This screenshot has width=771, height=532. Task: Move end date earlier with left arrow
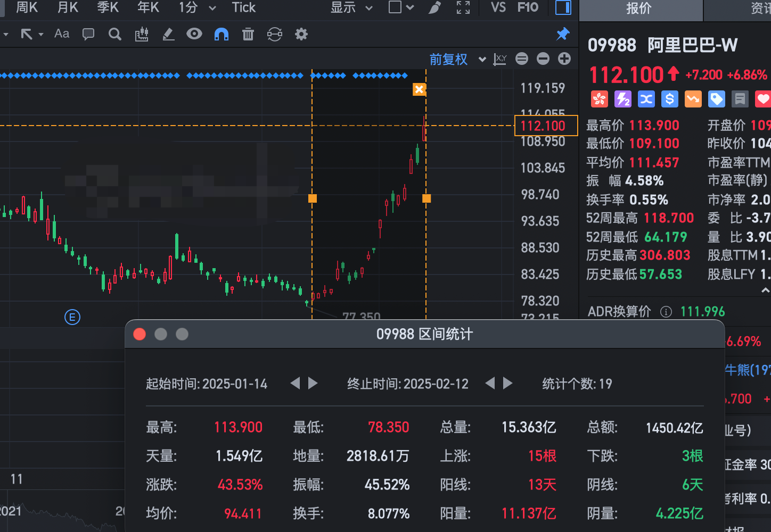click(490, 383)
